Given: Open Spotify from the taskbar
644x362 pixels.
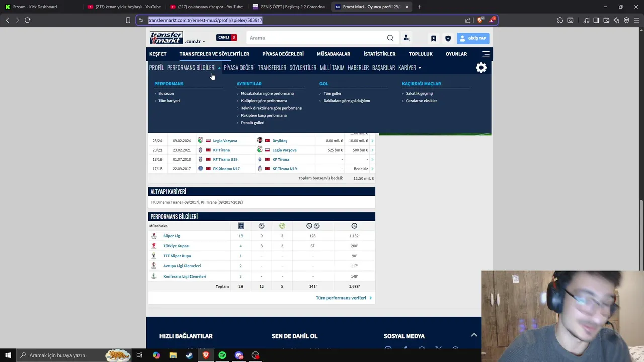Looking at the screenshot, I should pos(222,355).
